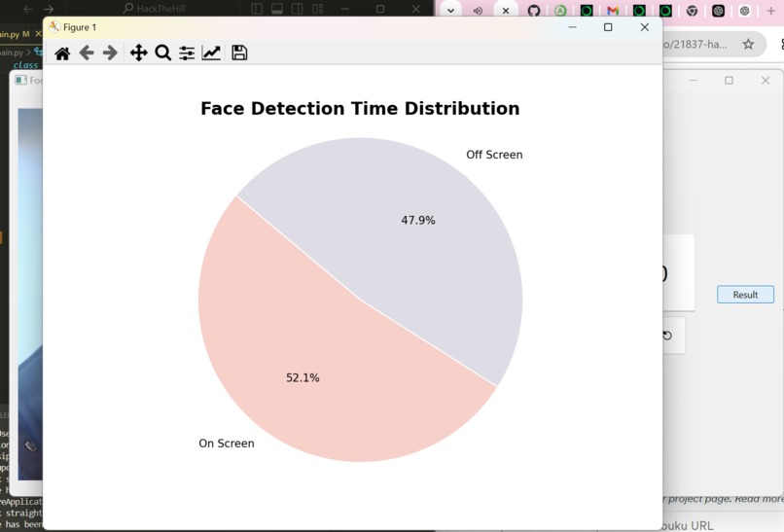Click the 52.1% label on pie chart
The height and width of the screenshot is (532, 784).
303,378
